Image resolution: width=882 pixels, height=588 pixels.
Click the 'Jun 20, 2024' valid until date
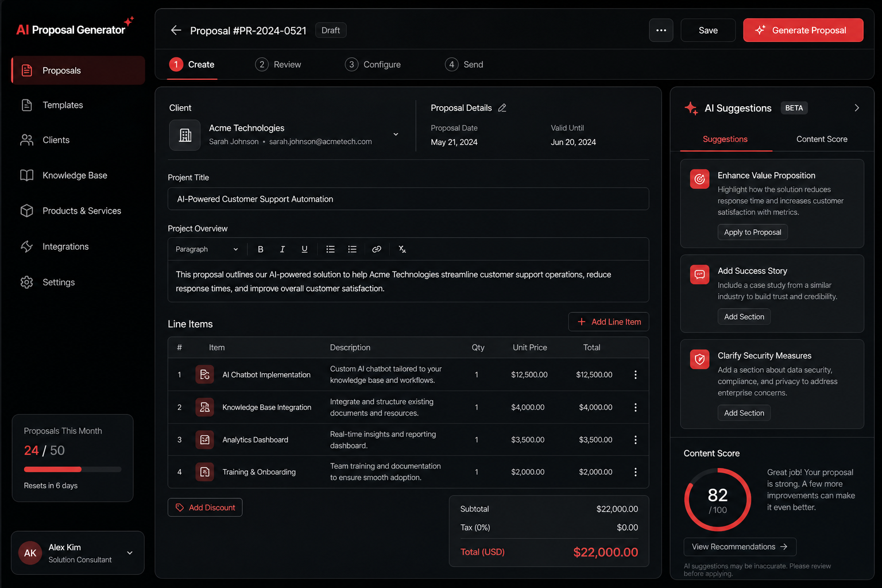pyautogui.click(x=573, y=142)
